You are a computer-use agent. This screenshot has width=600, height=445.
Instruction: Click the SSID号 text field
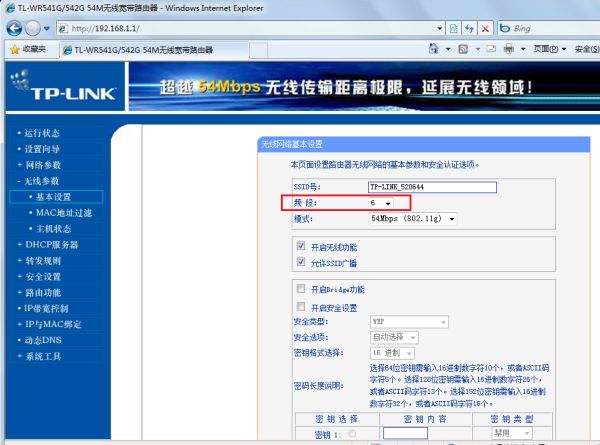pos(432,187)
